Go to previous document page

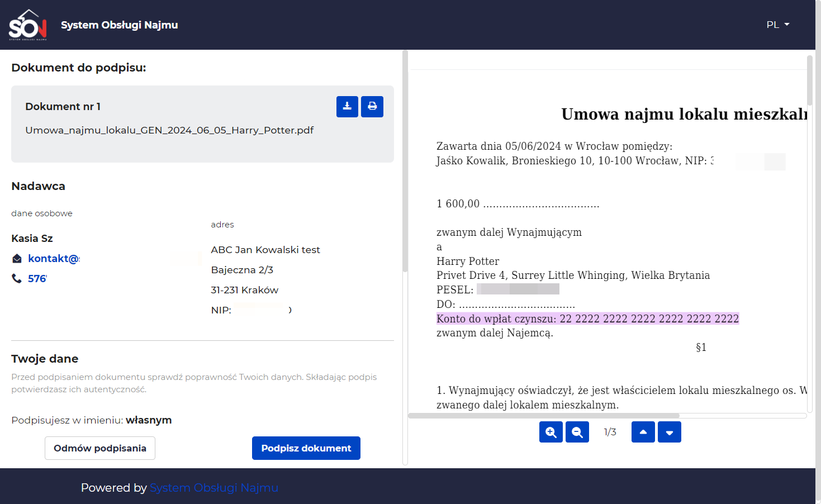[643, 432]
